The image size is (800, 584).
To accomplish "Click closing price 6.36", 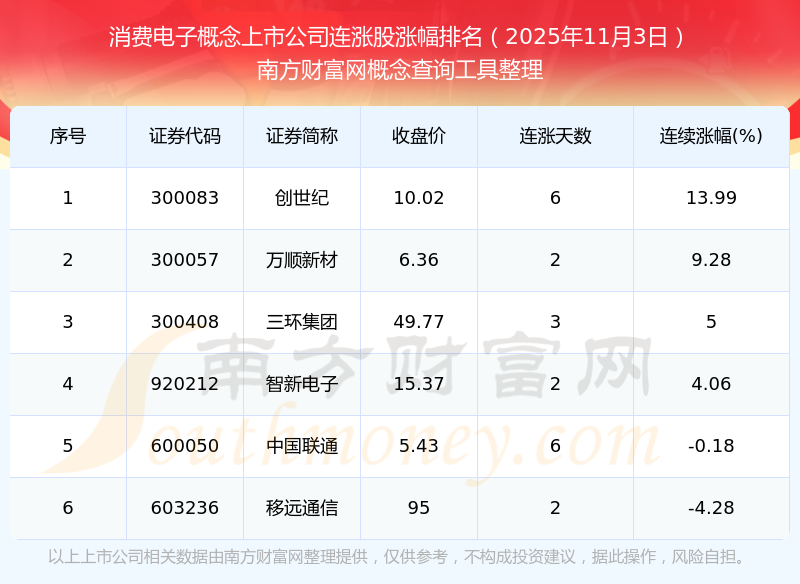I will click(x=419, y=260).
